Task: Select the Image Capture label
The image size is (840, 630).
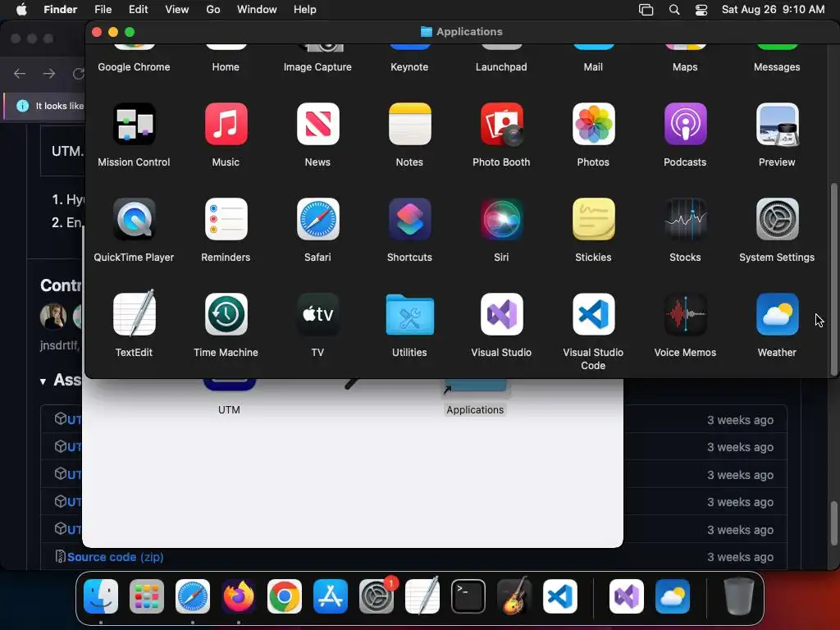Action: tap(317, 67)
